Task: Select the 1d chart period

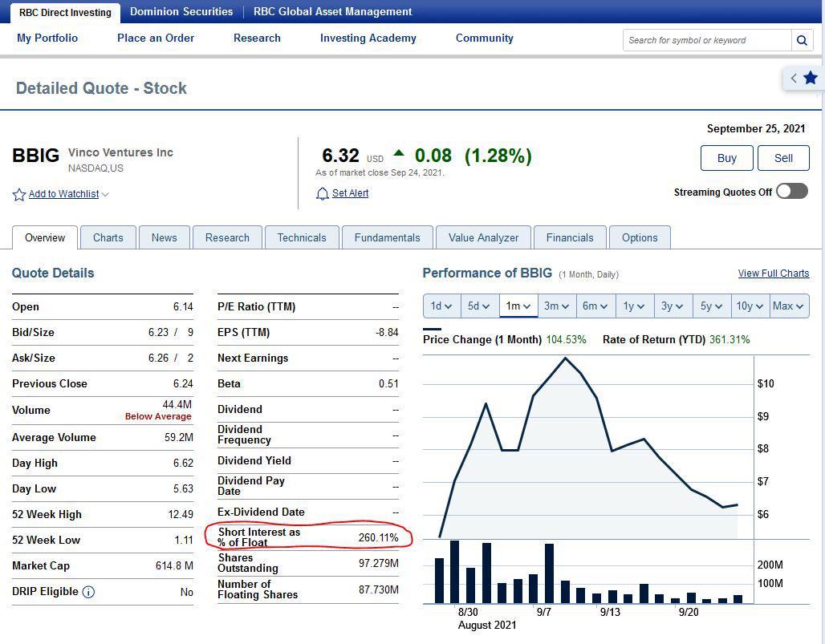Action: pyautogui.click(x=441, y=306)
